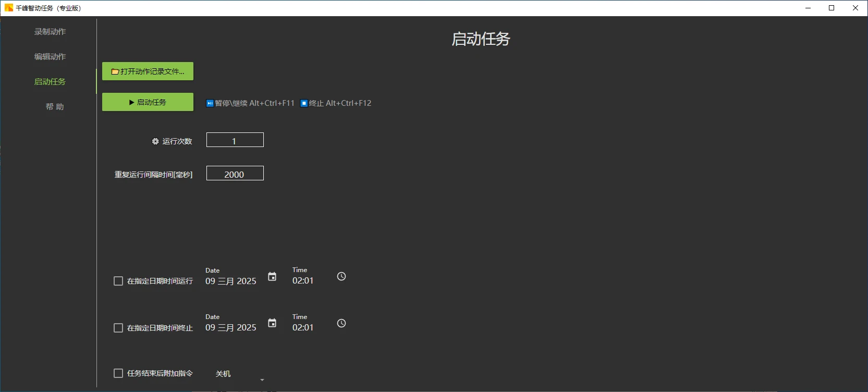Open the 编辑动作 section
Image resolution: width=868 pixels, height=392 pixels.
[50, 57]
